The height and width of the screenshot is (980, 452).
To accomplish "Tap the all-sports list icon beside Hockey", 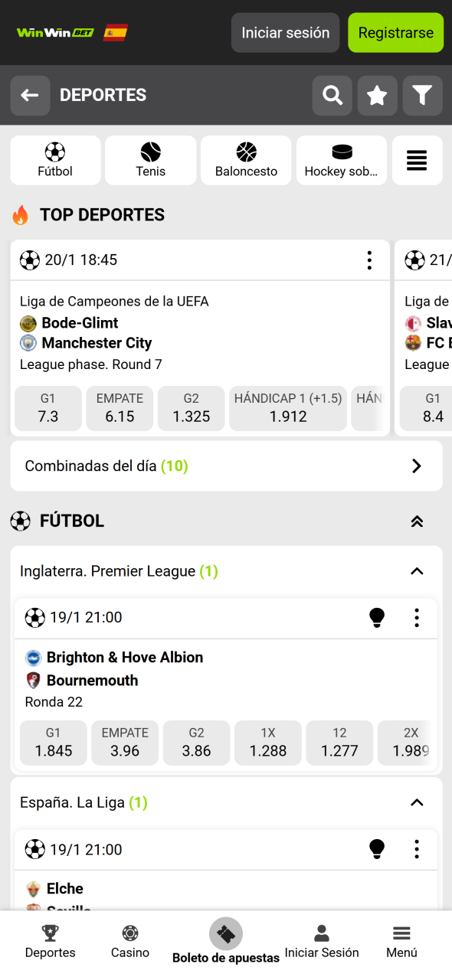I will coord(417,160).
